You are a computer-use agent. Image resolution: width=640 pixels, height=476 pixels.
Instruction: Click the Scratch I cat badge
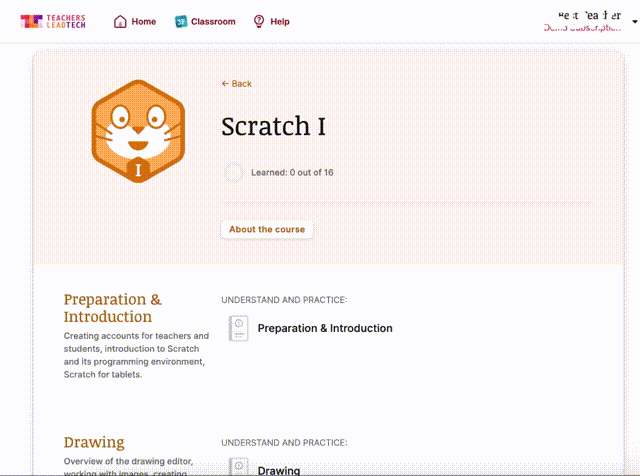tap(138, 131)
